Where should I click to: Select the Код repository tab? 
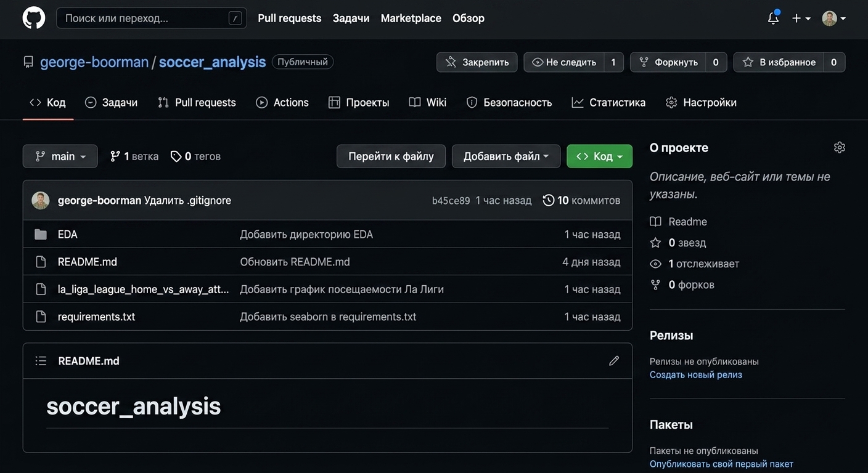click(x=47, y=102)
